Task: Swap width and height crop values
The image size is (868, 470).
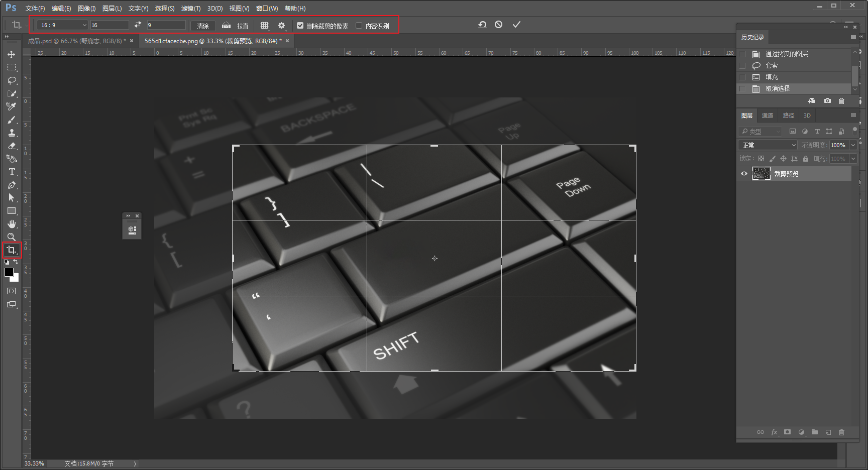Action: [138, 25]
